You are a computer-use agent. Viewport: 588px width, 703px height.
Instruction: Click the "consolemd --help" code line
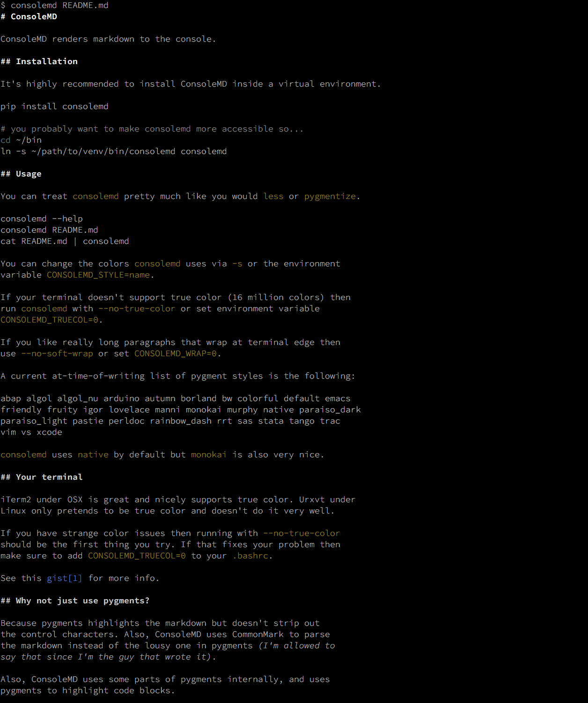[x=42, y=219]
